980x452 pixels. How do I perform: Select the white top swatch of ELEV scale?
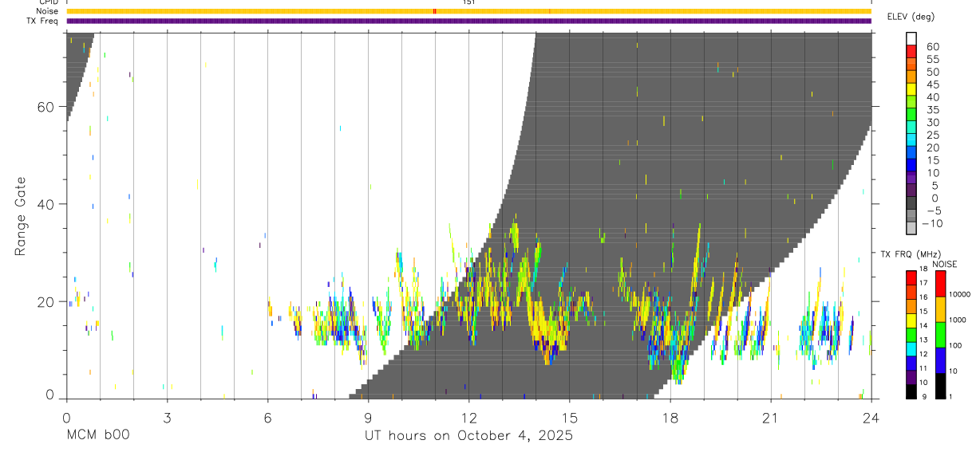[911, 39]
